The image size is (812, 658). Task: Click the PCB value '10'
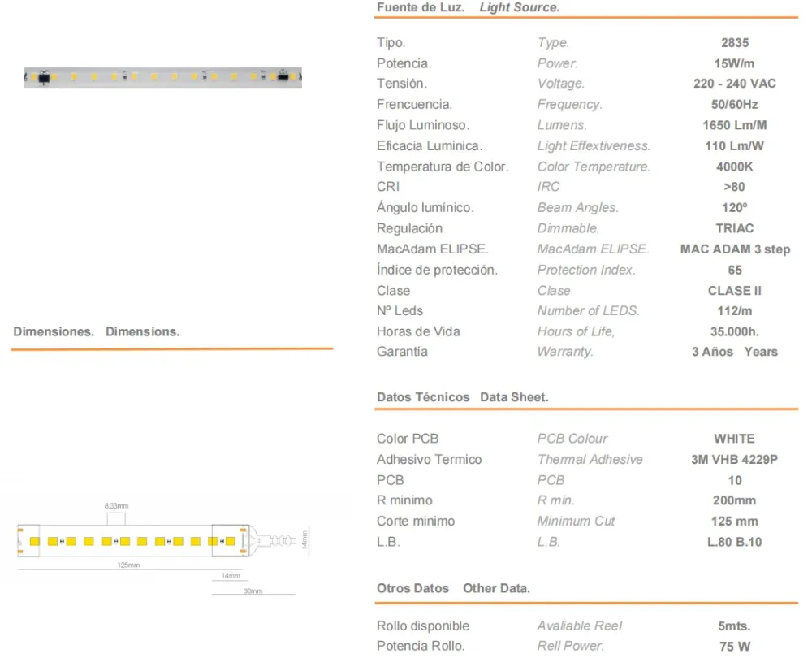[x=734, y=480]
